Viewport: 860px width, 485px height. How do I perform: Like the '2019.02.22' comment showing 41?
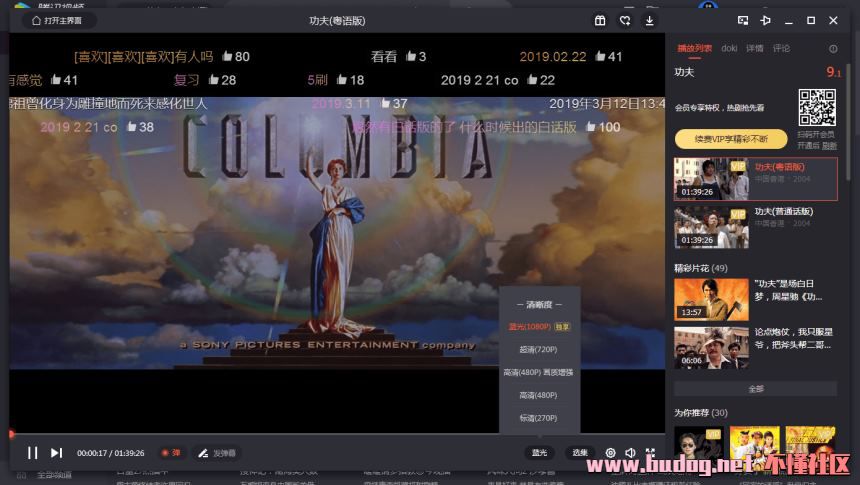click(601, 56)
